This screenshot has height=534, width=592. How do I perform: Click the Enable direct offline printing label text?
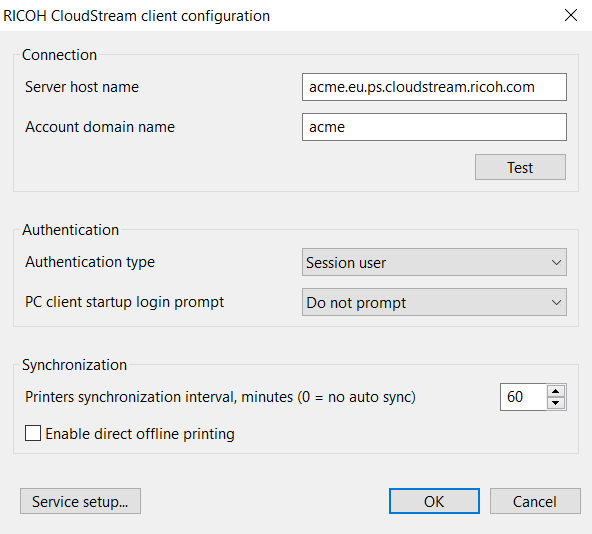140,434
